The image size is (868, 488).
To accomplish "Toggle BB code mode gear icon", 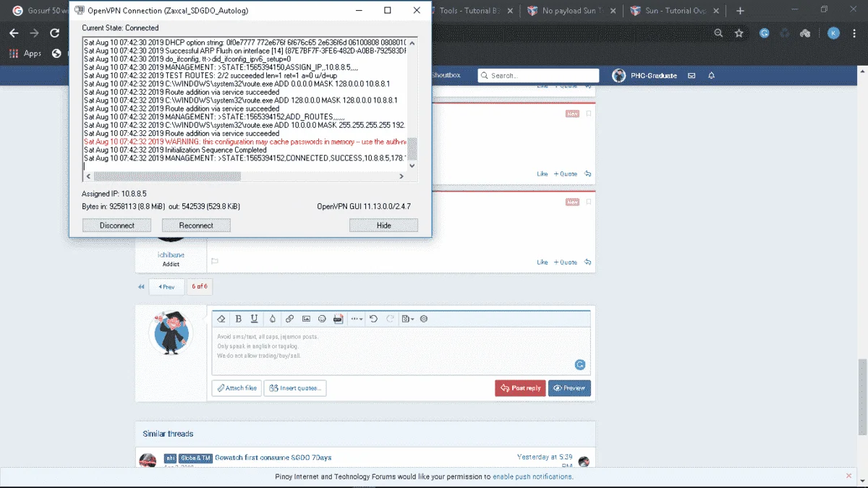I will coord(424,319).
